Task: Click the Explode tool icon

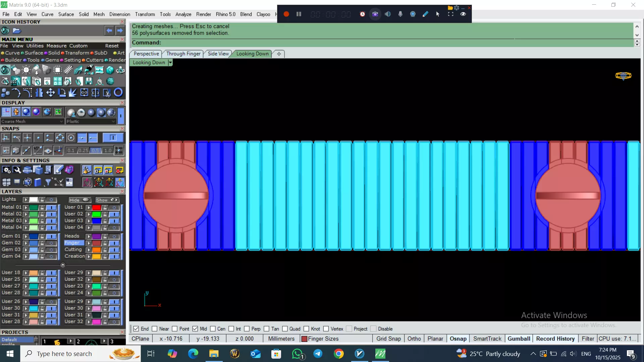Action: (72, 93)
